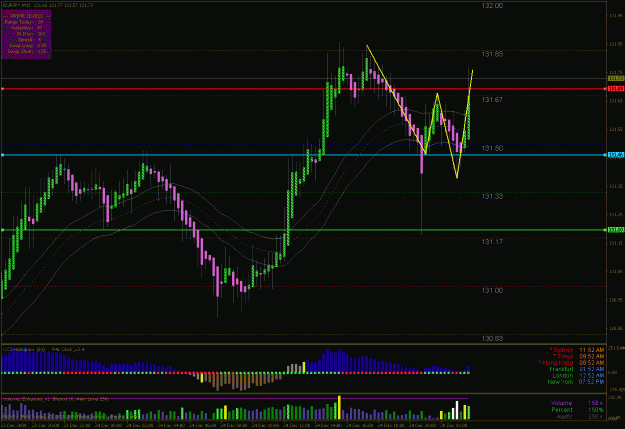625x429 pixels.
Task: Click the London session clock entry
Action: point(578,375)
